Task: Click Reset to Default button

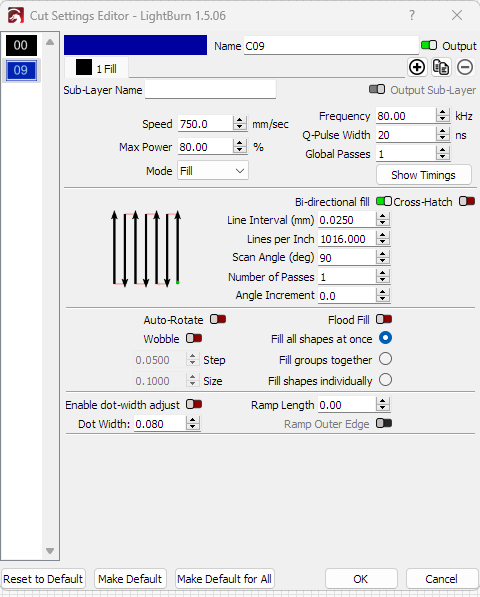Action: (x=43, y=579)
